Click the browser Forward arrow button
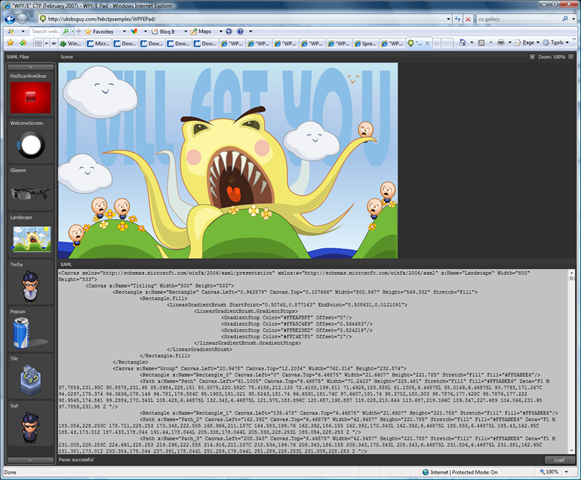Screen dimensions: 581x480 (x=22, y=19)
